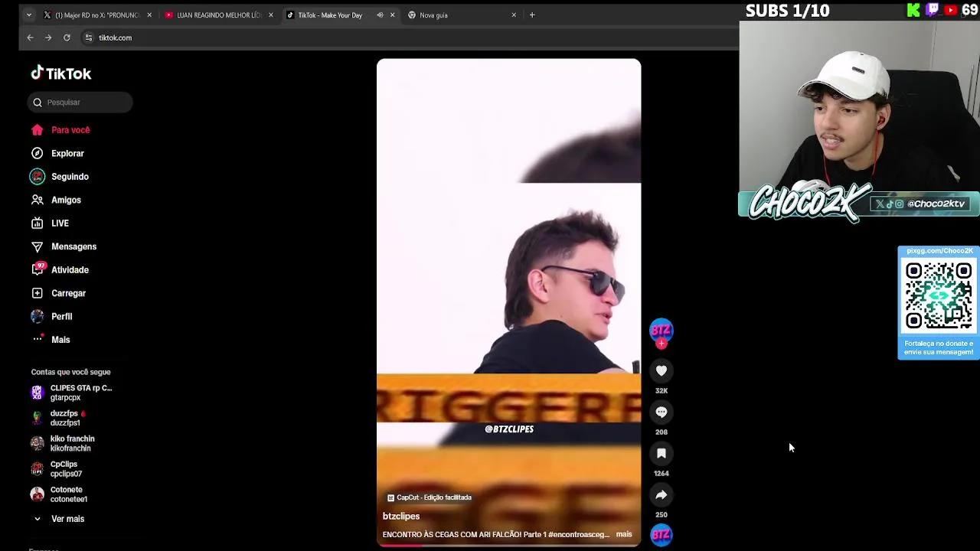The height and width of the screenshot is (551, 980).
Task: Click the TikTok logo
Action: point(60,73)
